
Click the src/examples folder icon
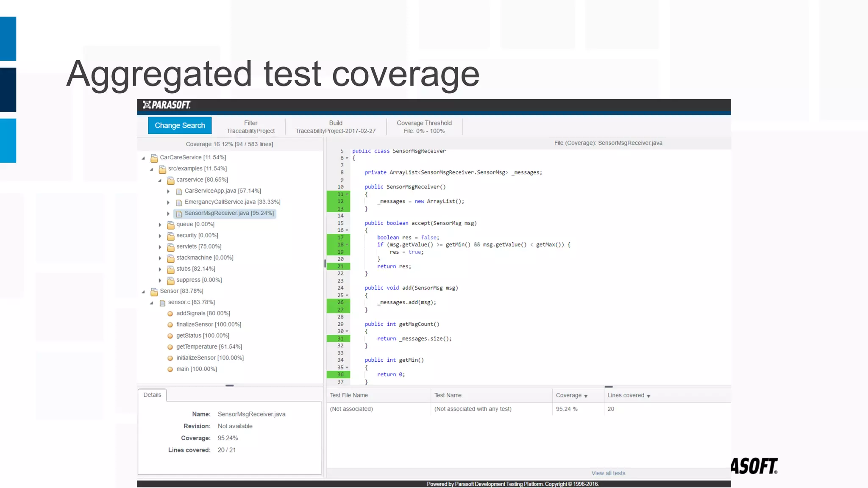pyautogui.click(x=162, y=169)
